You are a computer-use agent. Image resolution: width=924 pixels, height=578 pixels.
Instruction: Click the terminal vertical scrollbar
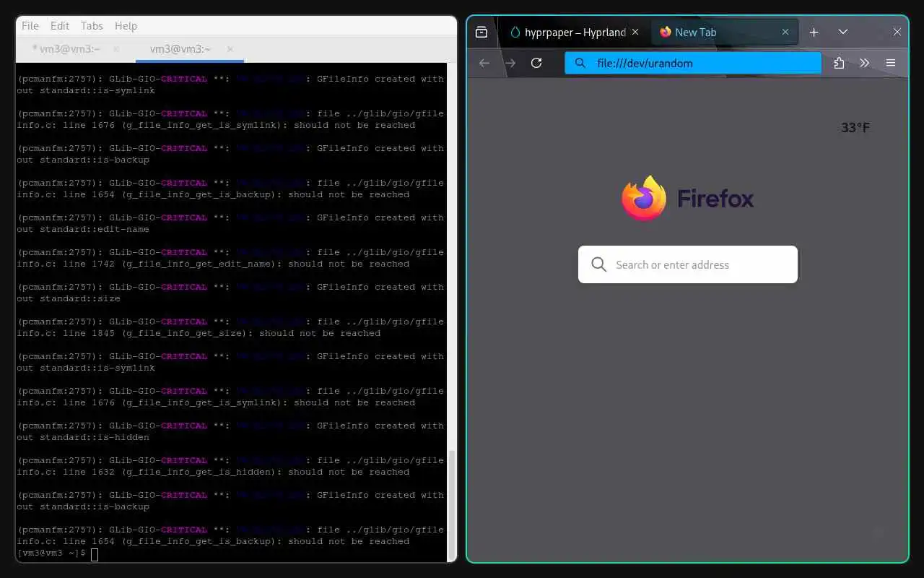[x=453, y=504]
